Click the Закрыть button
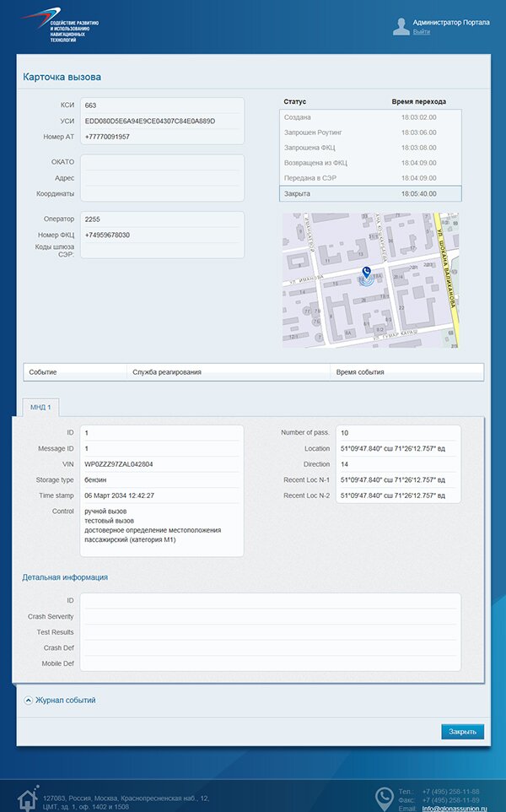 462,731
